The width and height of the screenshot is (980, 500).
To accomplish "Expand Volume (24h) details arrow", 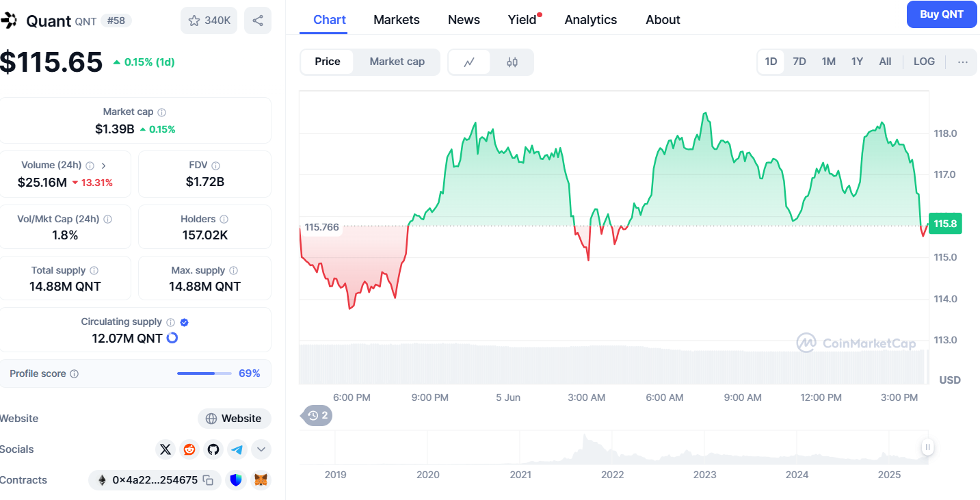I will 104,166.
